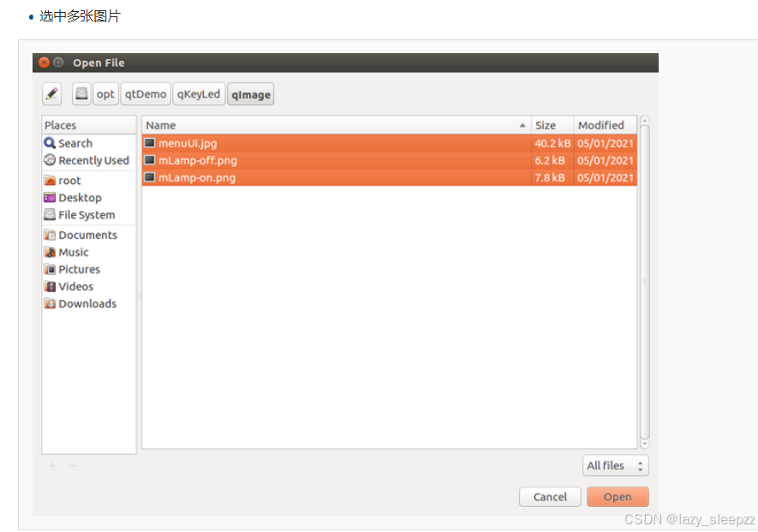This screenshot has height=532, width=758.
Task: Open Documents folder in Places
Action: tap(89, 235)
